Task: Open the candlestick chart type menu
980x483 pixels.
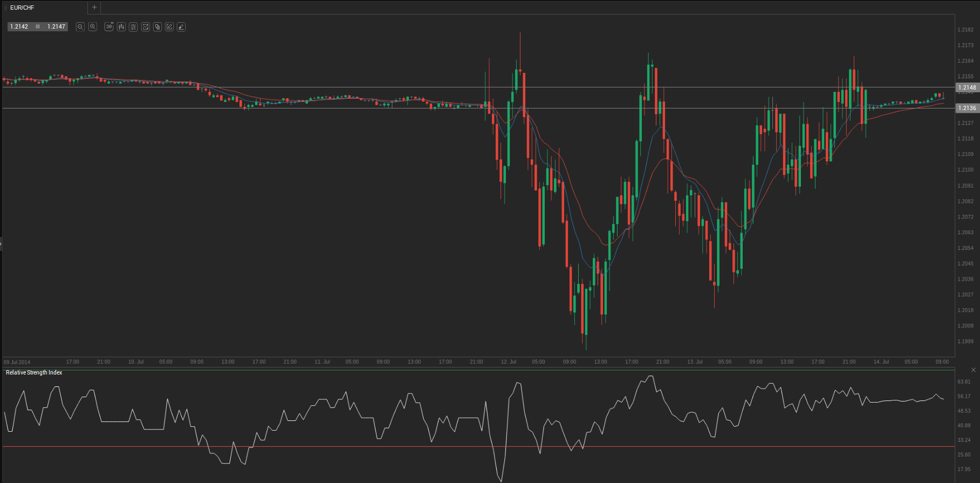Action: coord(121,26)
